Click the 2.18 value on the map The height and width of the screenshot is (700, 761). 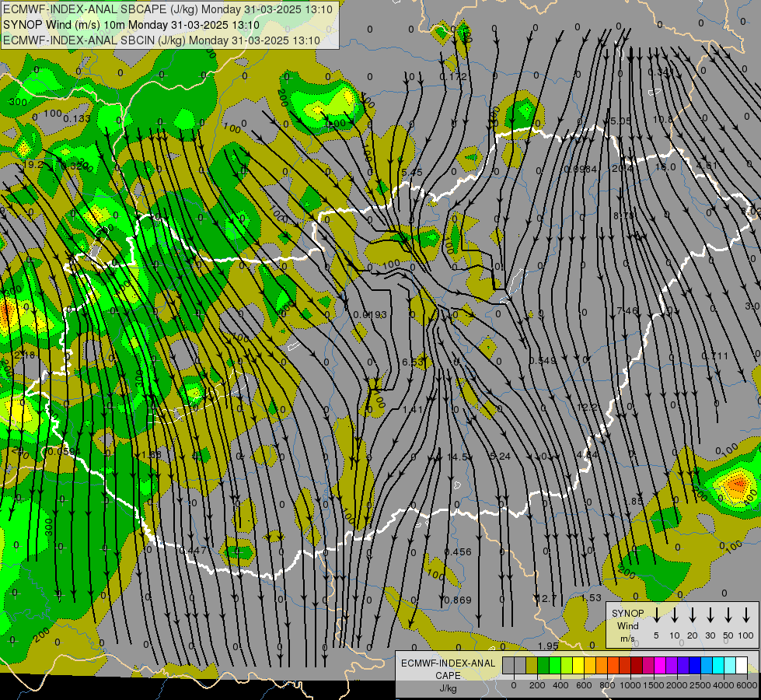point(24,355)
